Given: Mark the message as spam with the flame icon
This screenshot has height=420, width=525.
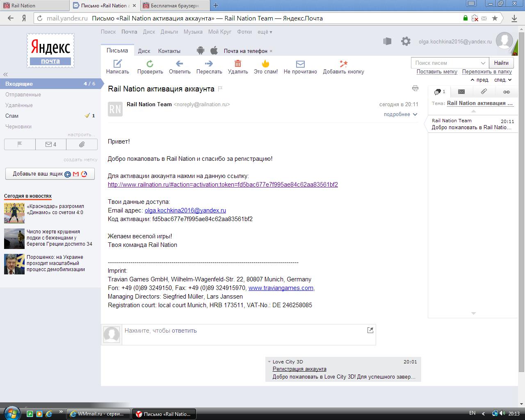Looking at the screenshot, I should coord(266,63).
